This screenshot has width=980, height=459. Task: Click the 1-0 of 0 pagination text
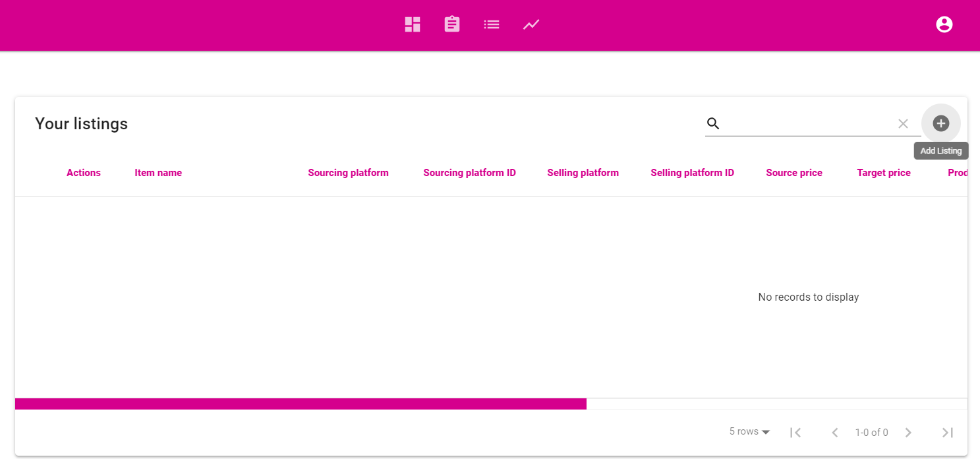click(871, 433)
